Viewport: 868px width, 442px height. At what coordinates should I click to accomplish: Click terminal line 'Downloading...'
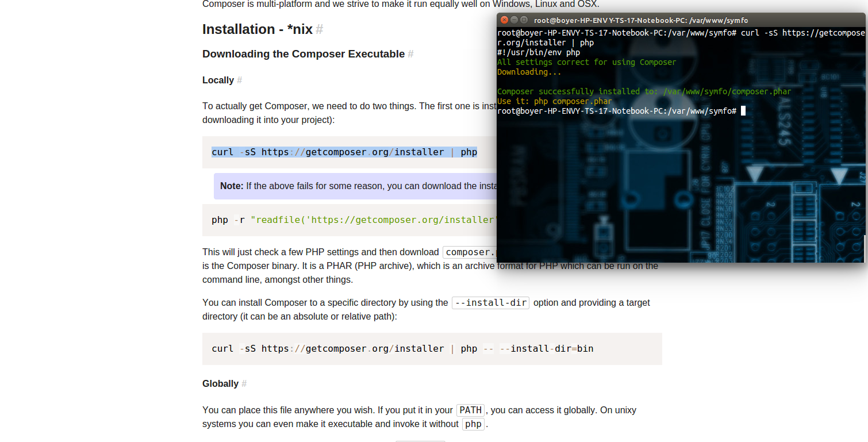(529, 72)
